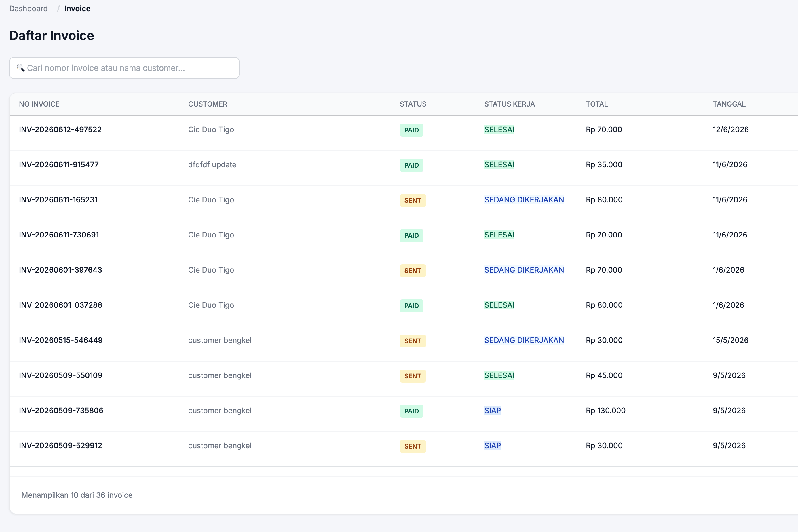Click the TOTAL column header
The height and width of the screenshot is (532, 798).
(x=596, y=104)
